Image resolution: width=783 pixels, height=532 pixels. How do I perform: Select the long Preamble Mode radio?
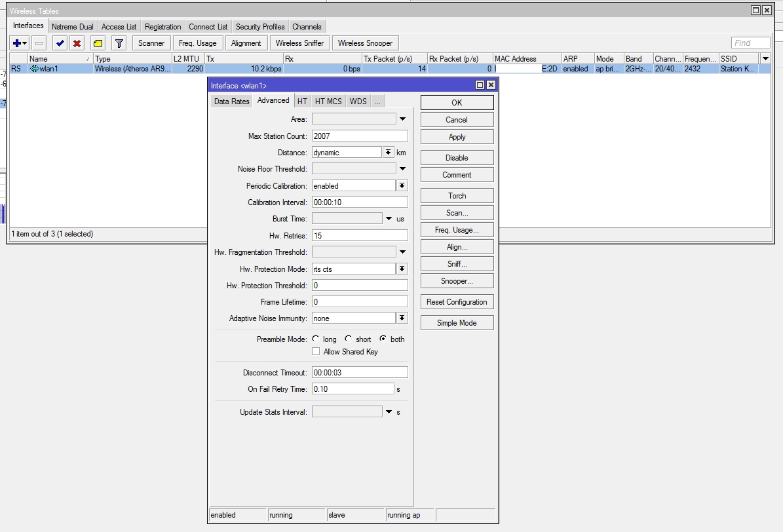coord(316,339)
